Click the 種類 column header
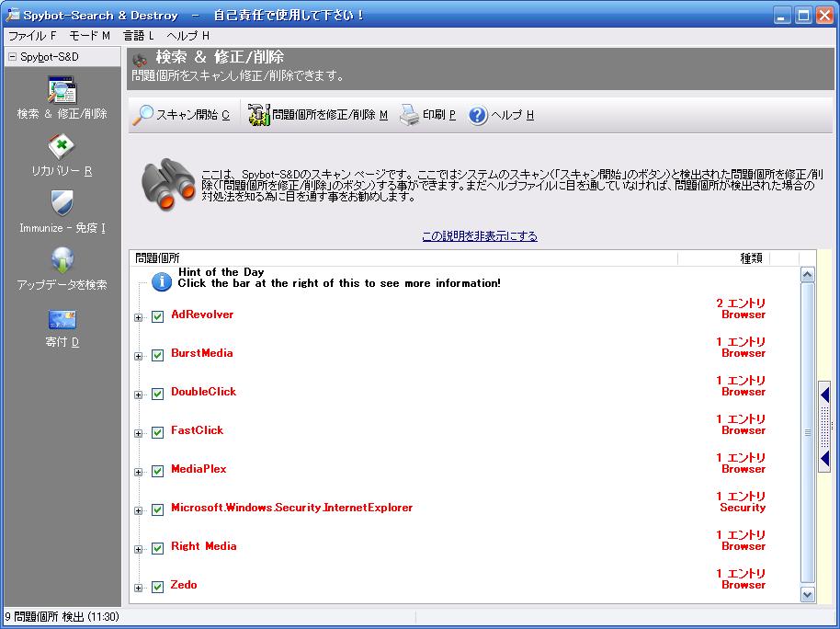The image size is (840, 629). [724, 258]
